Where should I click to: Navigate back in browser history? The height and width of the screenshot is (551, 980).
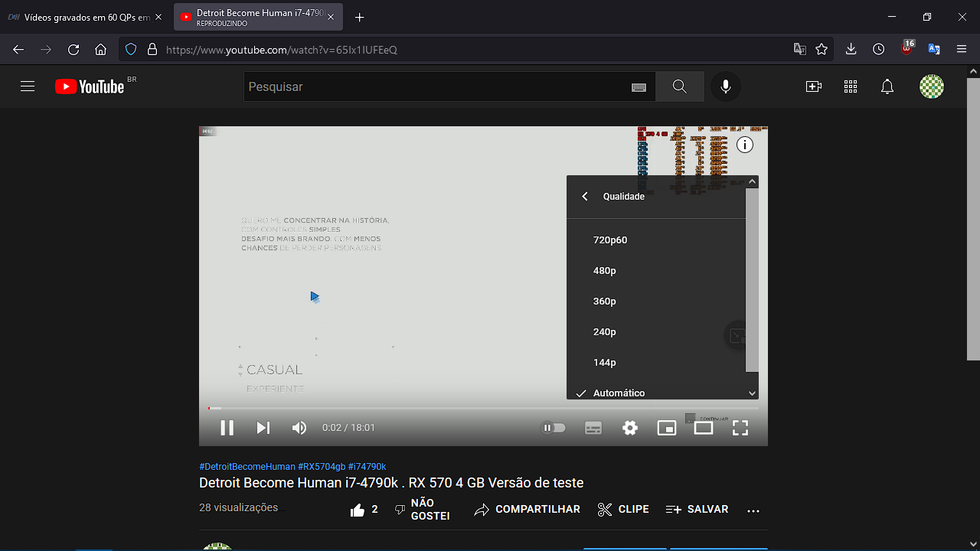tap(18, 50)
